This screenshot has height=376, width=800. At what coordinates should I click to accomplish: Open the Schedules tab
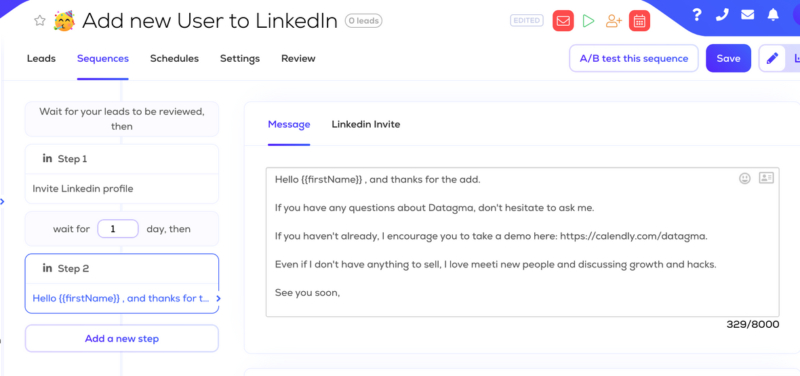(x=174, y=59)
